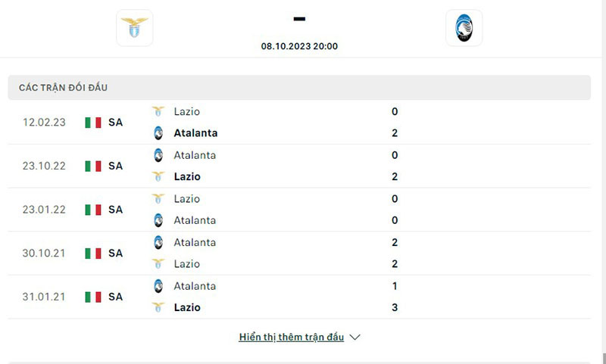Image resolution: width=606 pixels, height=364 pixels.
Task: Click the 08.10.2023 20:00 kickoff time
Action: (299, 46)
